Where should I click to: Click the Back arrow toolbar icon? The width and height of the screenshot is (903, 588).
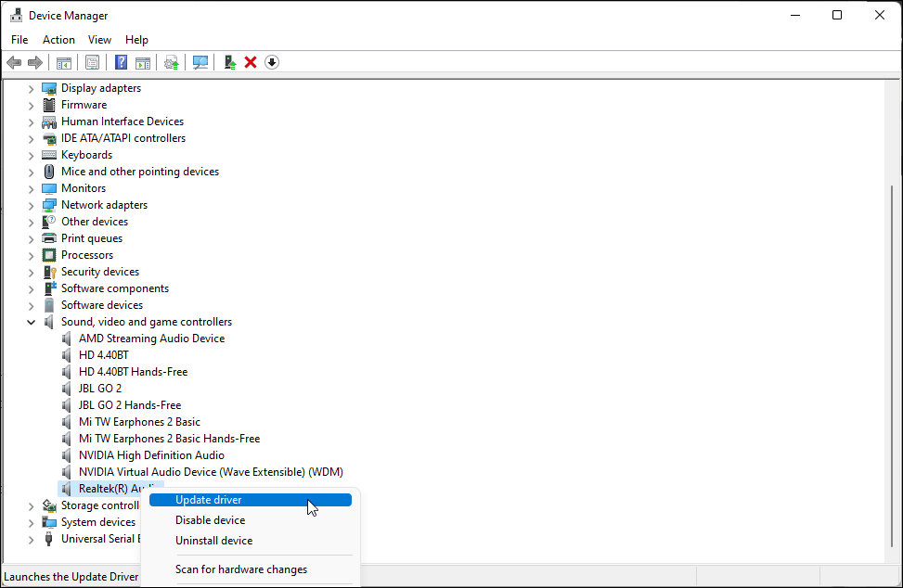point(14,62)
